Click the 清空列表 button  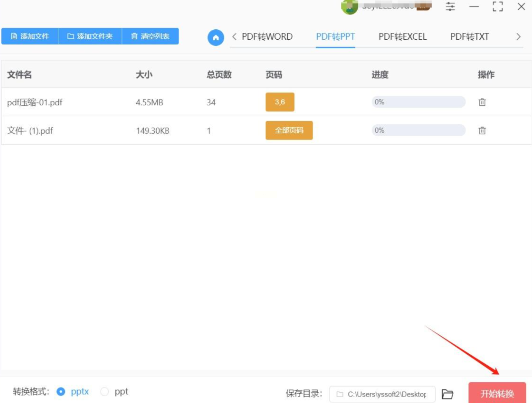point(150,36)
